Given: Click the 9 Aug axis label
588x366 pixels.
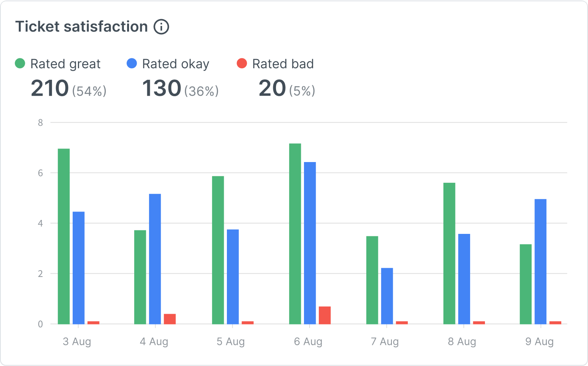Looking at the screenshot, I should (x=539, y=342).
